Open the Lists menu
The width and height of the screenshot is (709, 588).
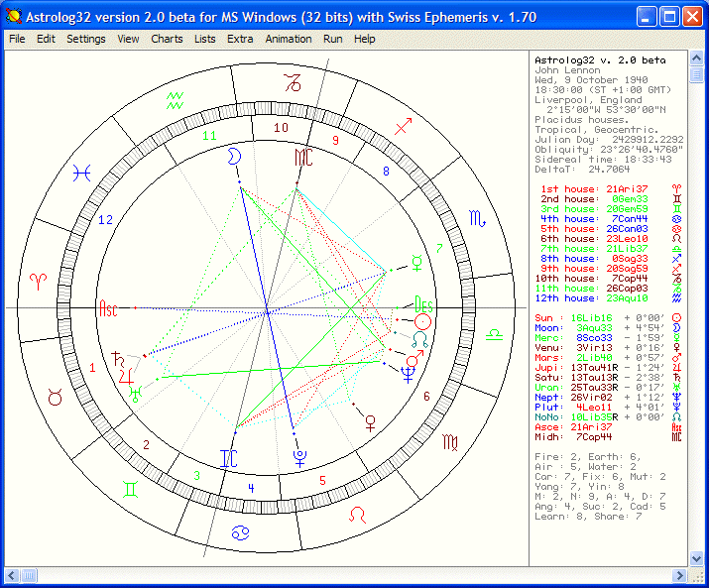click(x=205, y=39)
